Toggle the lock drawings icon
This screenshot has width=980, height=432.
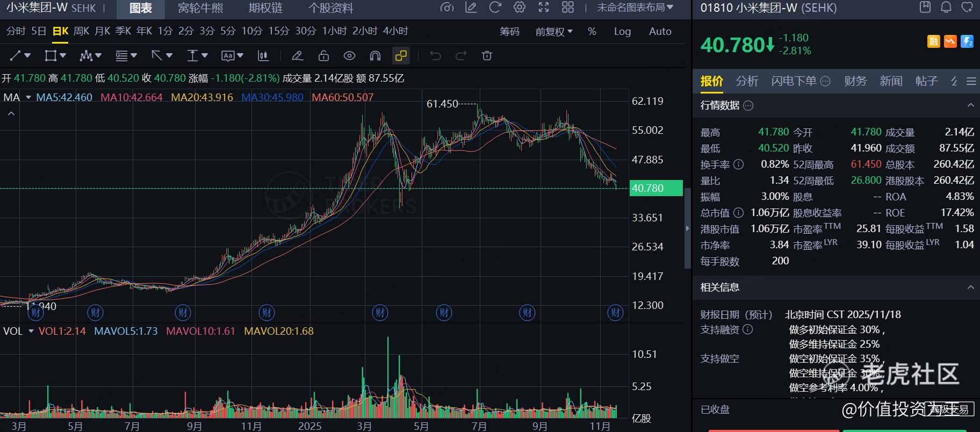[x=323, y=56]
